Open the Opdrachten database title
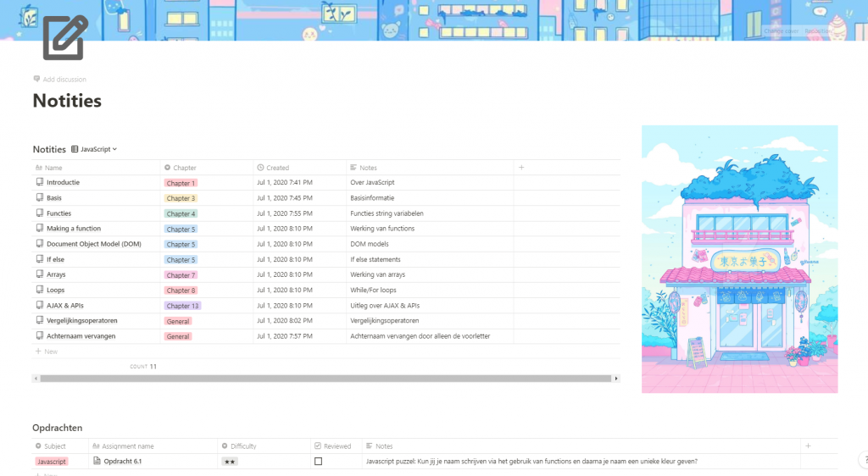 pos(57,428)
